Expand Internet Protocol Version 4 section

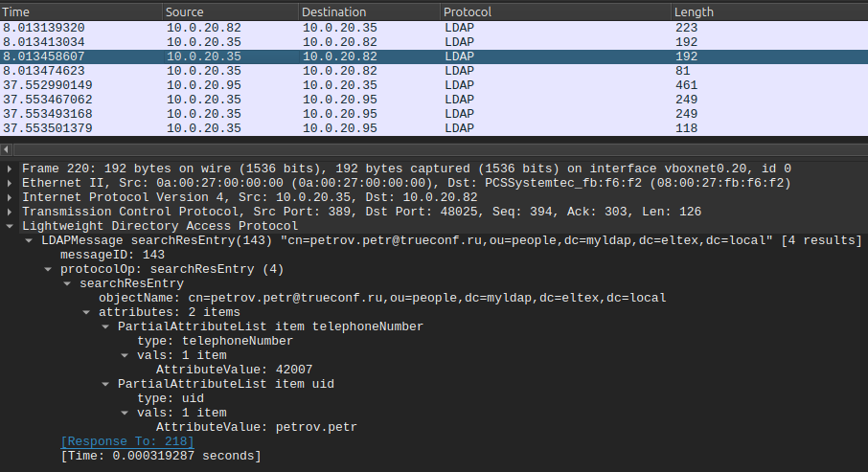pos(11,197)
